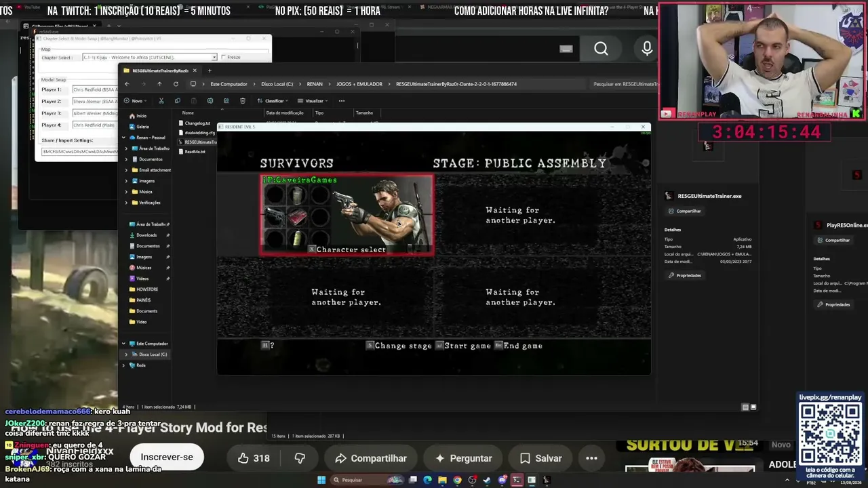The width and height of the screenshot is (868, 488).
Task: Go back in the File Explorer window
Action: (x=127, y=84)
